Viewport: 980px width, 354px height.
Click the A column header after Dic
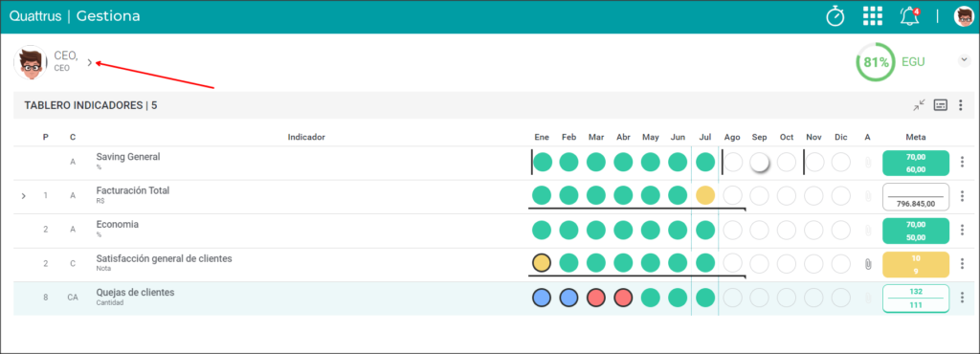[x=867, y=137]
